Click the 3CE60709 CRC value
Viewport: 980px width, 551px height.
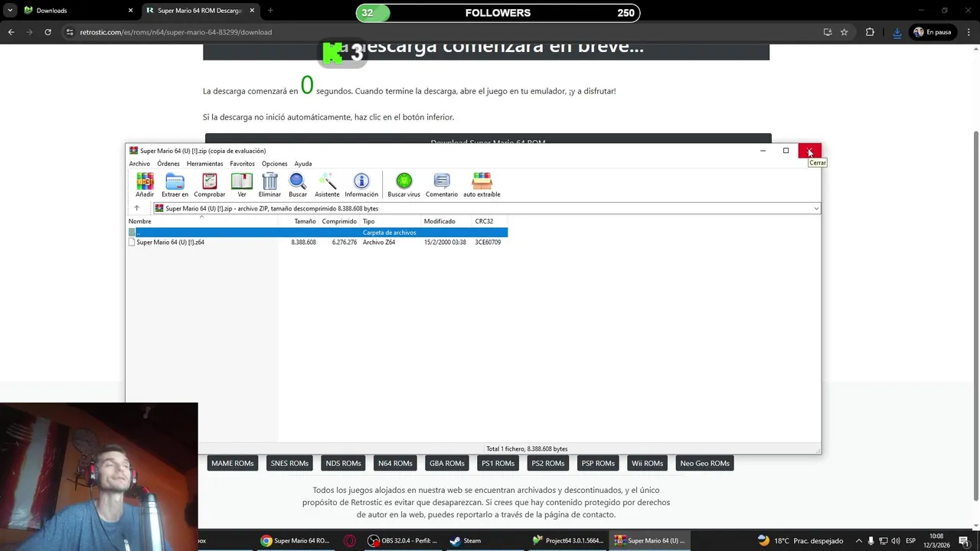488,242
